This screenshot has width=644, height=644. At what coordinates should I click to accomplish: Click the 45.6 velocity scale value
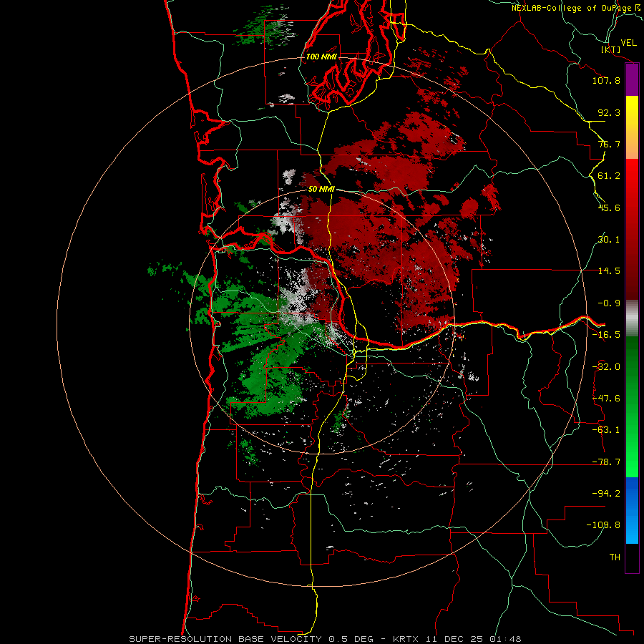tap(609, 208)
